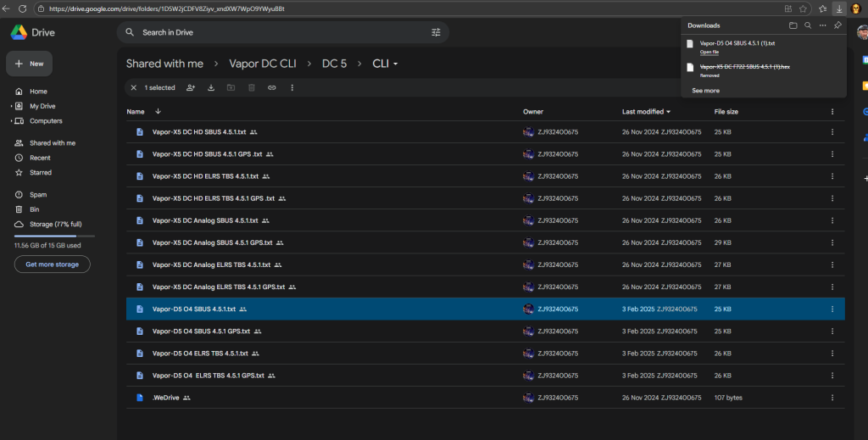Image resolution: width=868 pixels, height=440 pixels.
Task: Select Vapor-D5 O4 SBUS 4.5.1 GPS.txt
Action: [486, 331]
